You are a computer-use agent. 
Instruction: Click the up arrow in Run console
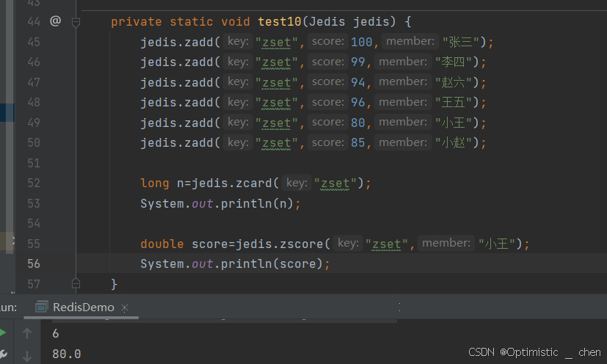coord(27,333)
